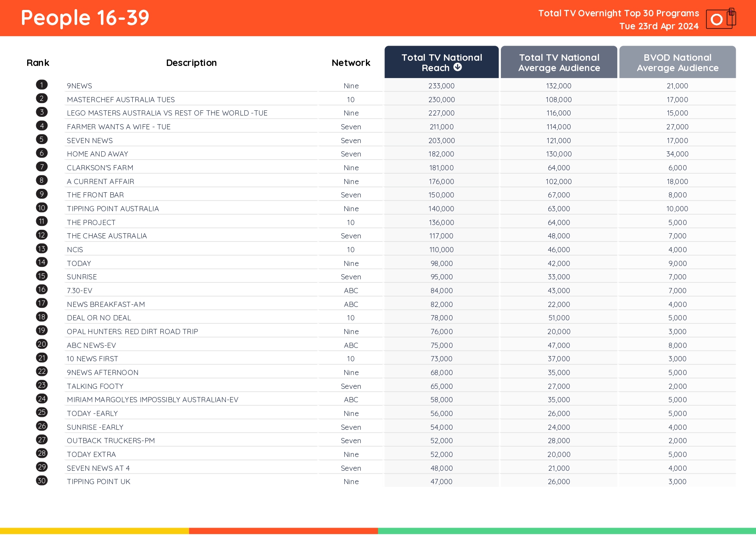Click the rank 20 badge for ABC NEWS-EV
756x535 pixels.
click(41, 344)
